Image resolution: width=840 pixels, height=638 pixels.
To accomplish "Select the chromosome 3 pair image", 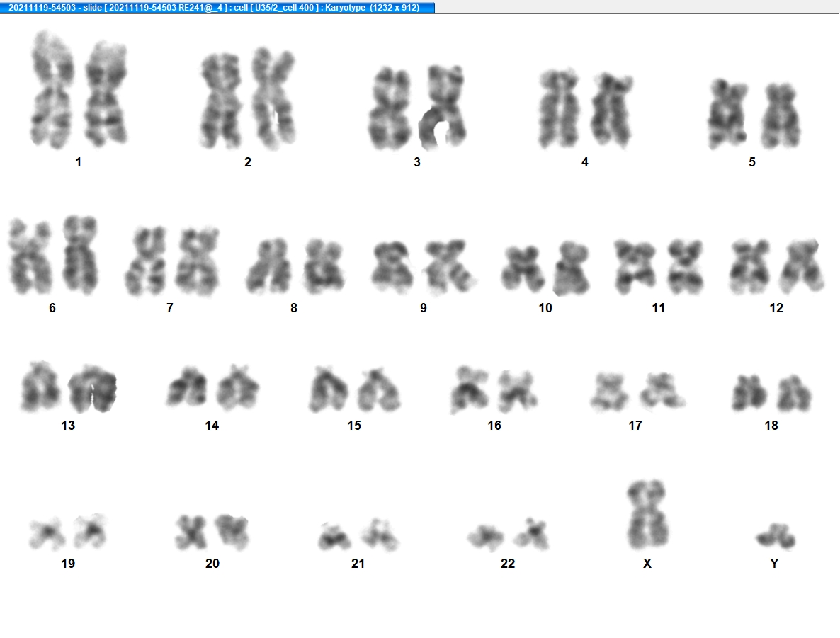I will tap(416, 108).
